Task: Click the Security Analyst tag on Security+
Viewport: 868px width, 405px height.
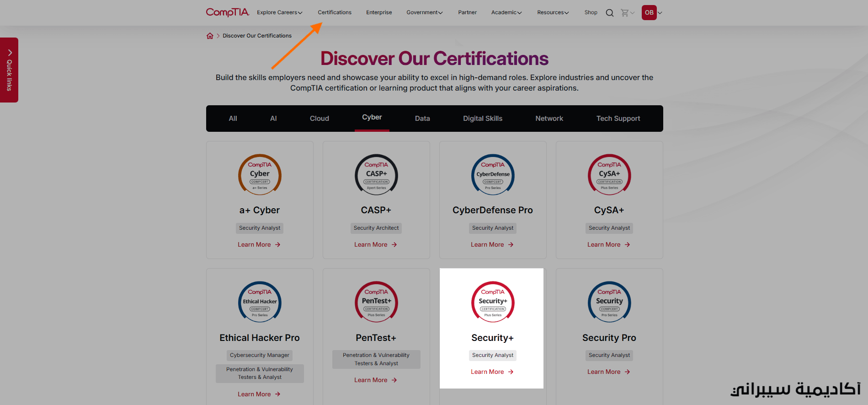Action: click(493, 355)
